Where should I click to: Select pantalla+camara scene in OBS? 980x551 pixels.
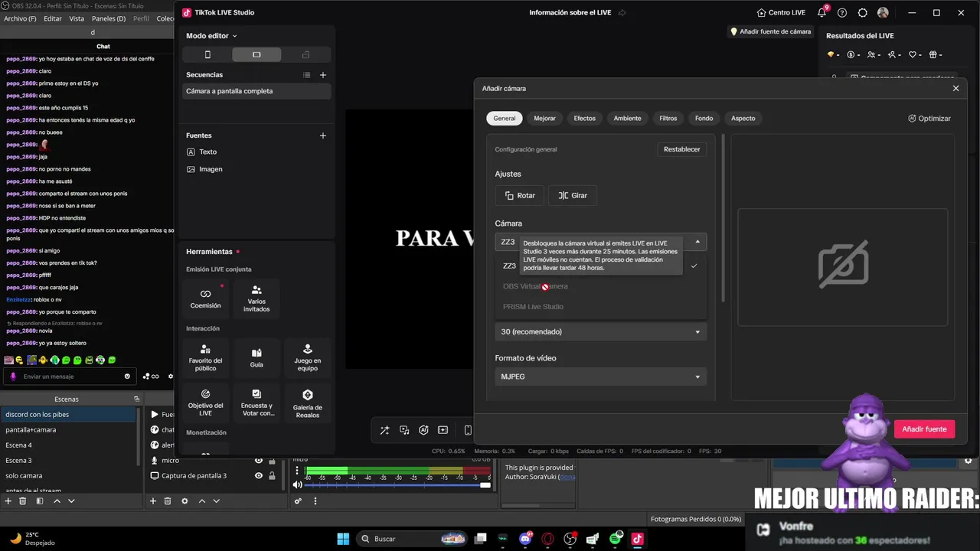[x=68, y=429]
